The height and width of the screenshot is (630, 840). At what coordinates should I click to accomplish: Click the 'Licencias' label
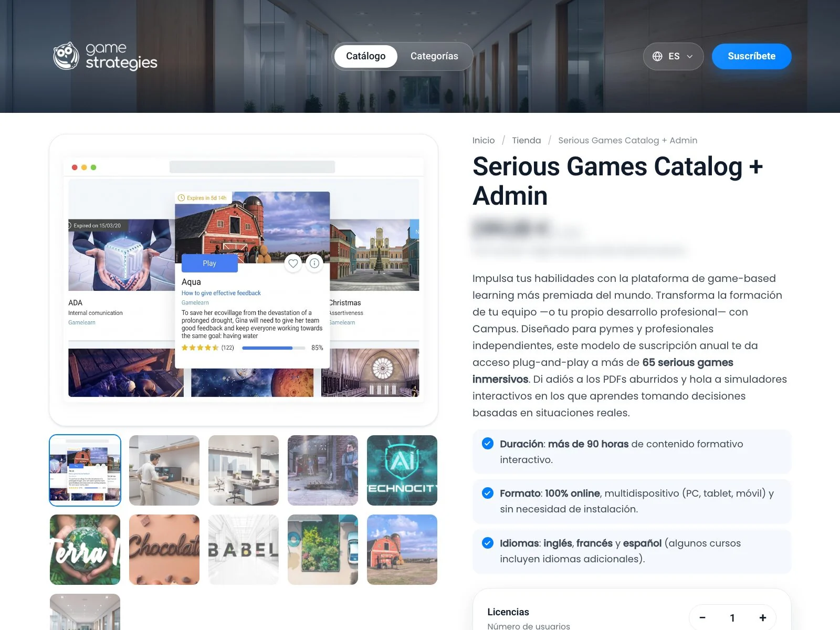(508, 612)
